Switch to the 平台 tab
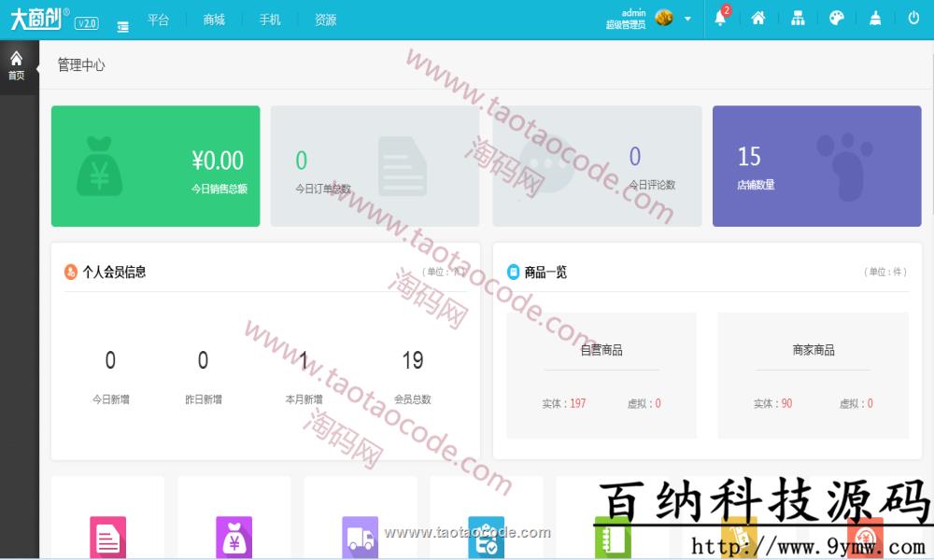934x560 pixels. [159, 19]
